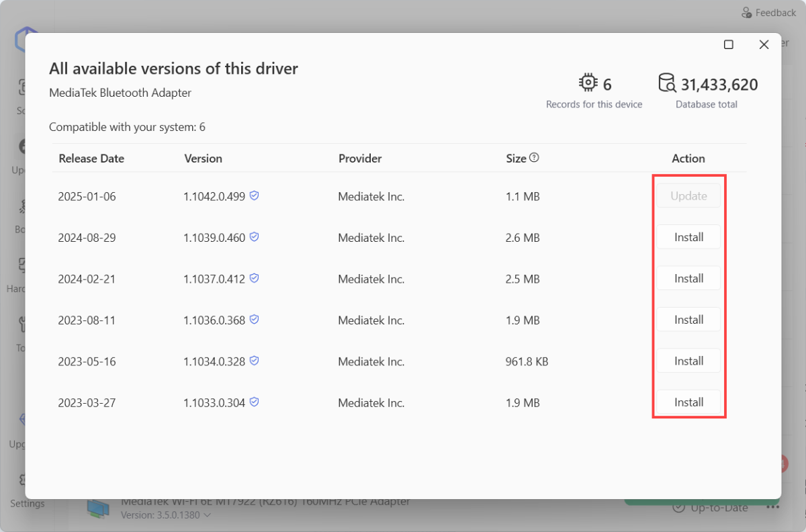Click the 'Database total' label
Image resolution: width=806 pixels, height=532 pixels.
pyautogui.click(x=707, y=105)
